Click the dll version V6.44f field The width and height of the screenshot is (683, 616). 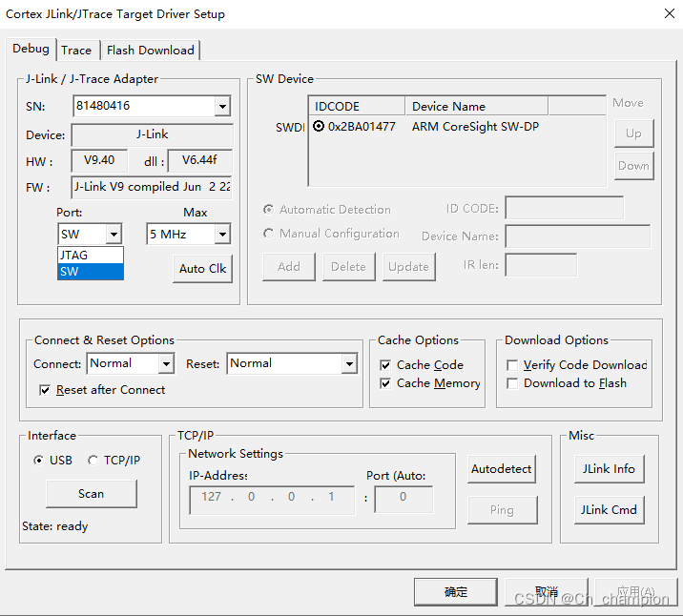point(199,160)
